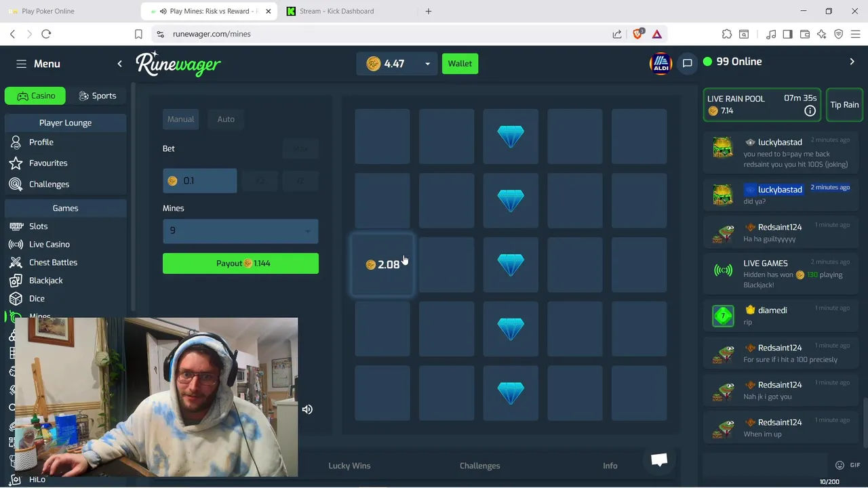Select Manual betting mode
Image resolution: width=868 pixels, height=488 pixels.
[x=181, y=119]
